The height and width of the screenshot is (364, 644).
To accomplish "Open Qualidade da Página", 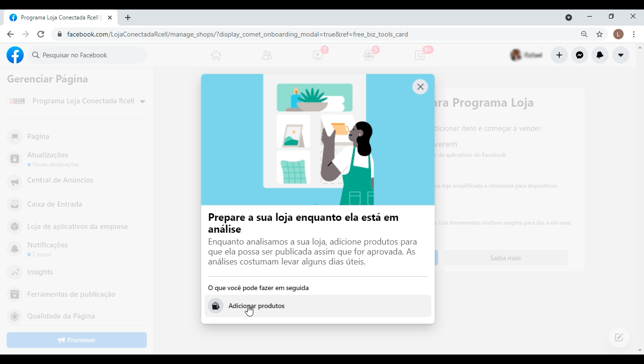I will pos(77,316).
